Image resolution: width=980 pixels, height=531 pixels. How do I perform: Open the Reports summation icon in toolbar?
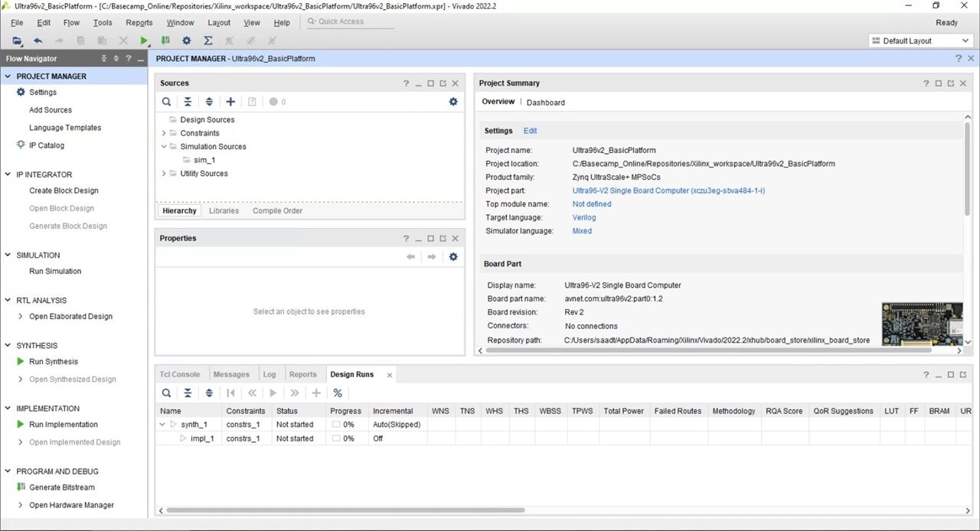click(x=207, y=41)
